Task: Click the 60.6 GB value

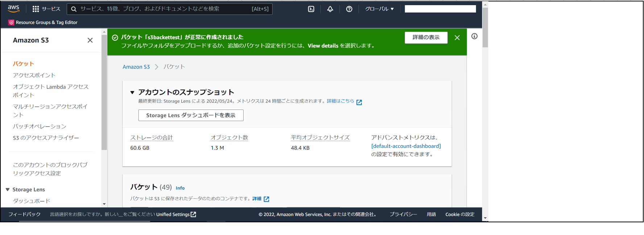Action: pos(140,148)
